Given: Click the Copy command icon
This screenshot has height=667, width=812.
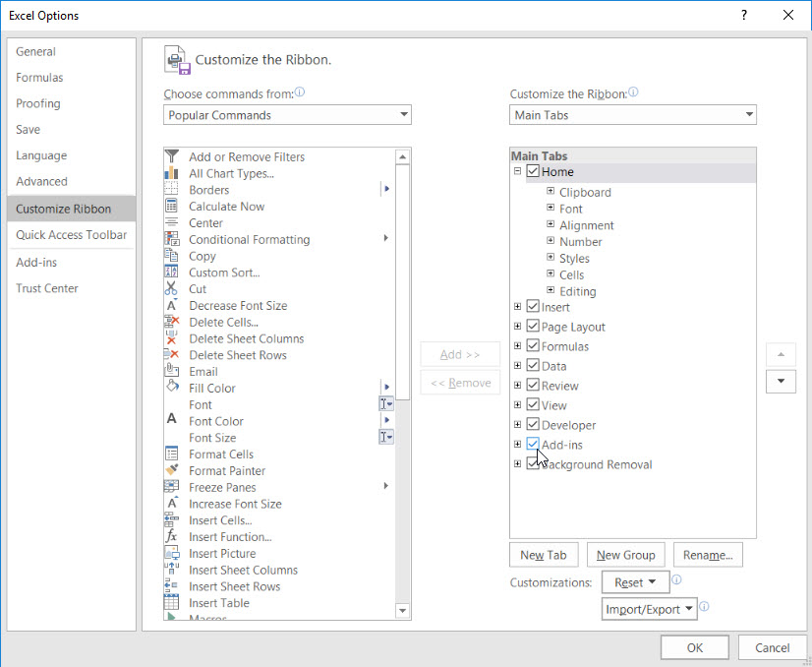Looking at the screenshot, I should (x=171, y=256).
